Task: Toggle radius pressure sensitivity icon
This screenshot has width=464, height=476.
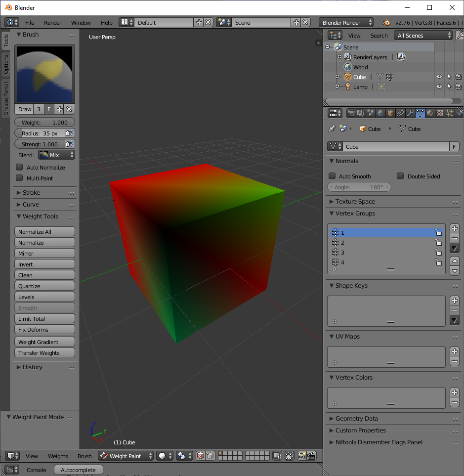Action: pos(70,133)
